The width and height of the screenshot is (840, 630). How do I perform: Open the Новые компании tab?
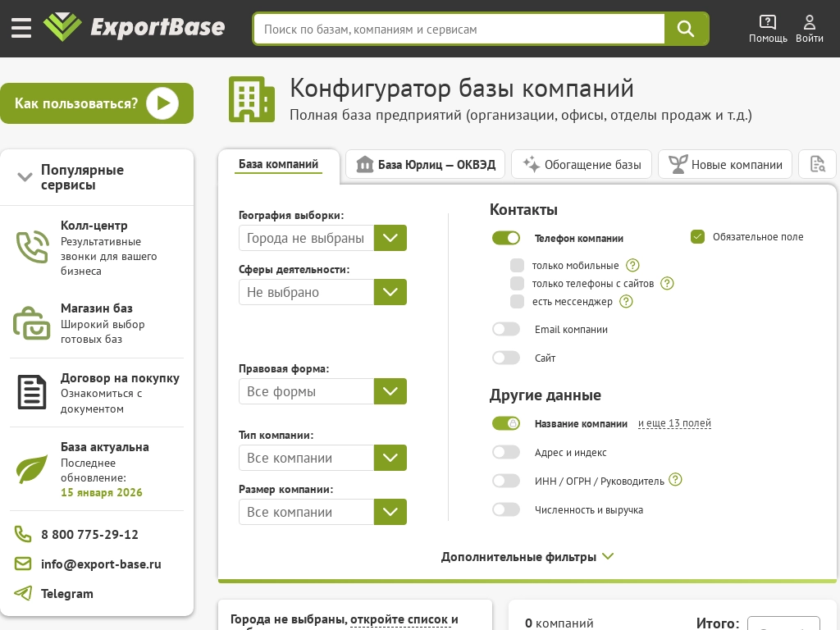coord(725,164)
